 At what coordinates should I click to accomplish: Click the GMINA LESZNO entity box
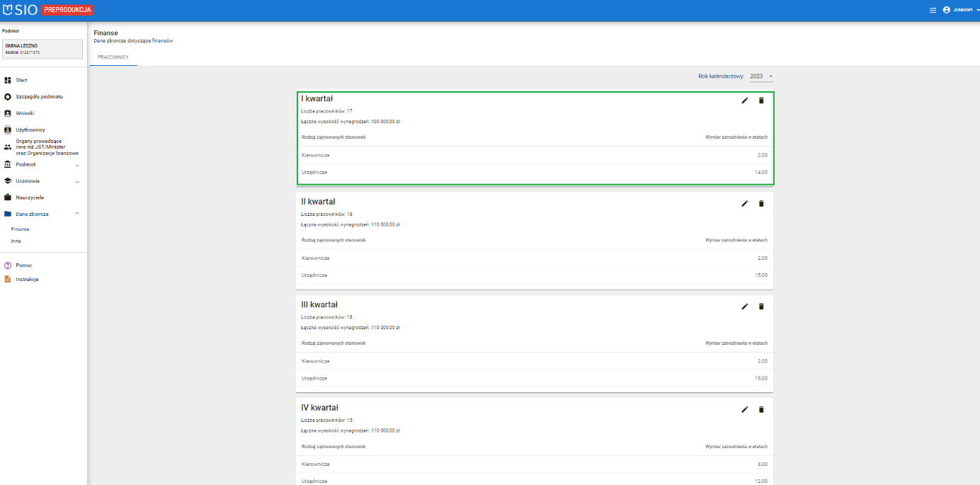point(42,49)
